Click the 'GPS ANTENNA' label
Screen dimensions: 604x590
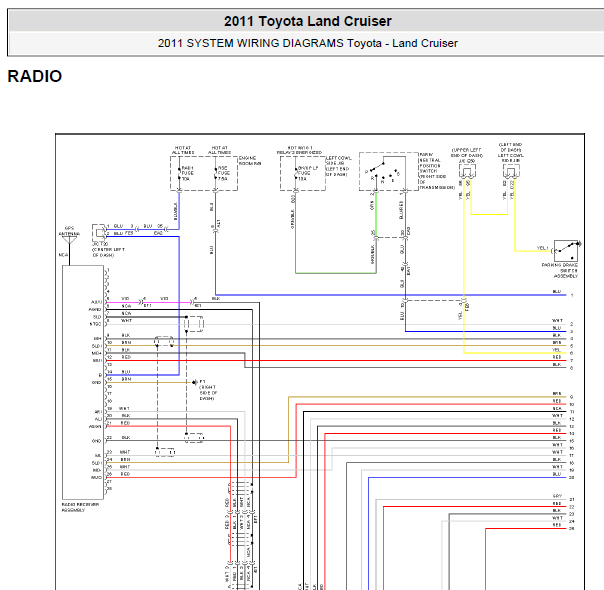click(69, 231)
